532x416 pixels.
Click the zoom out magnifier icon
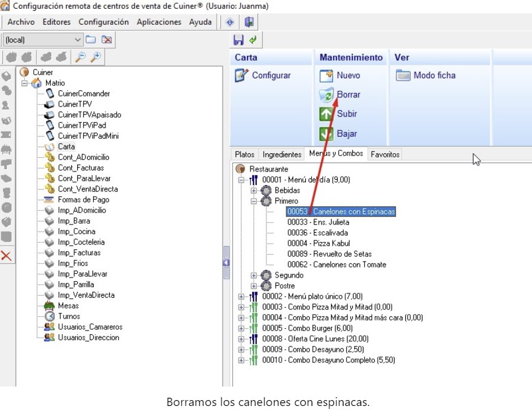pos(80,57)
